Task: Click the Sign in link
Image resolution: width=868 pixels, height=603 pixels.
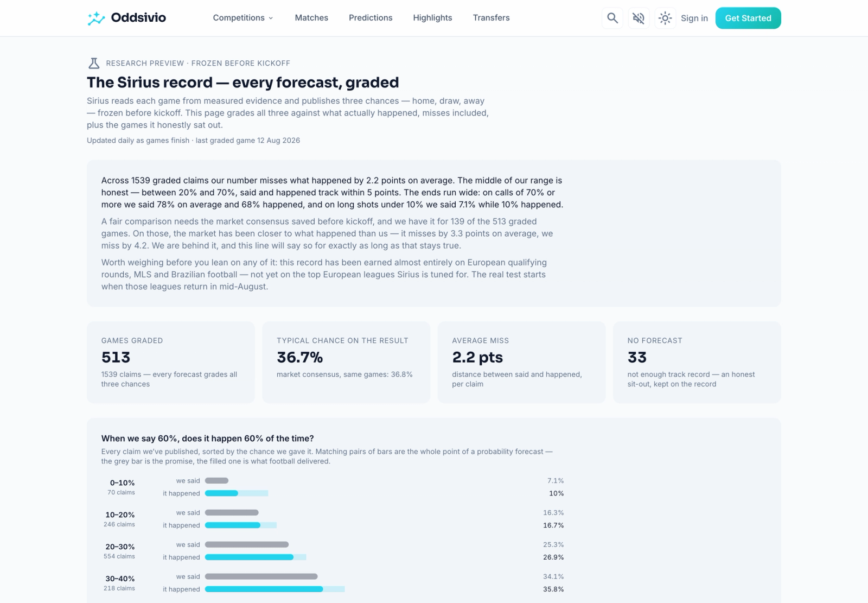Action: point(694,18)
